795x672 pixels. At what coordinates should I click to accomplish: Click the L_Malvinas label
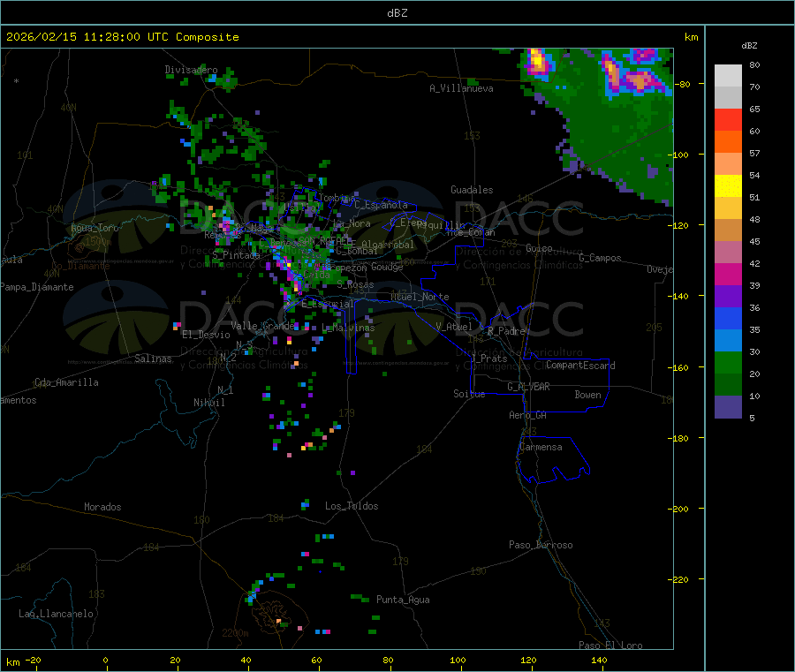point(348,328)
